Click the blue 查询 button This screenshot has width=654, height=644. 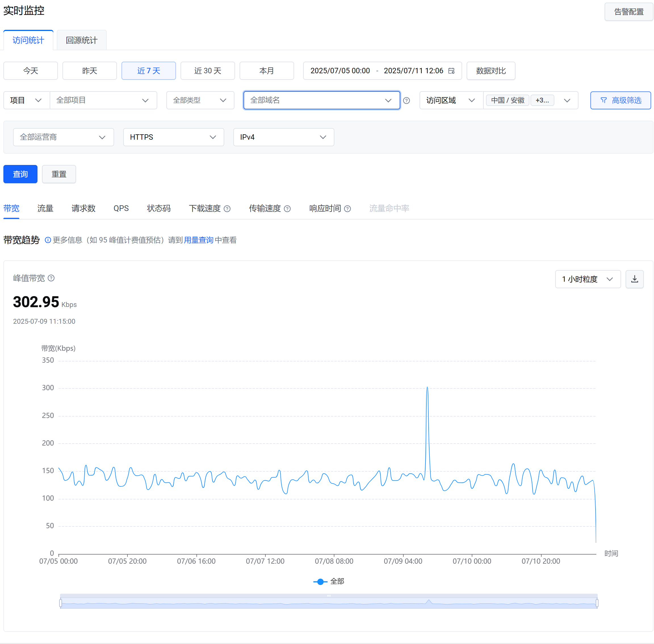point(20,174)
